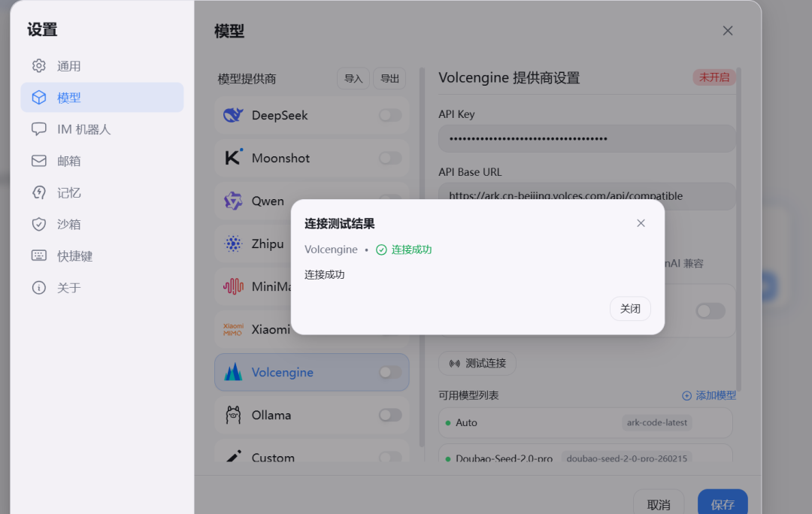Image resolution: width=812 pixels, height=514 pixels.
Task: Toggle the DeepSeek provider switch
Action: point(389,115)
